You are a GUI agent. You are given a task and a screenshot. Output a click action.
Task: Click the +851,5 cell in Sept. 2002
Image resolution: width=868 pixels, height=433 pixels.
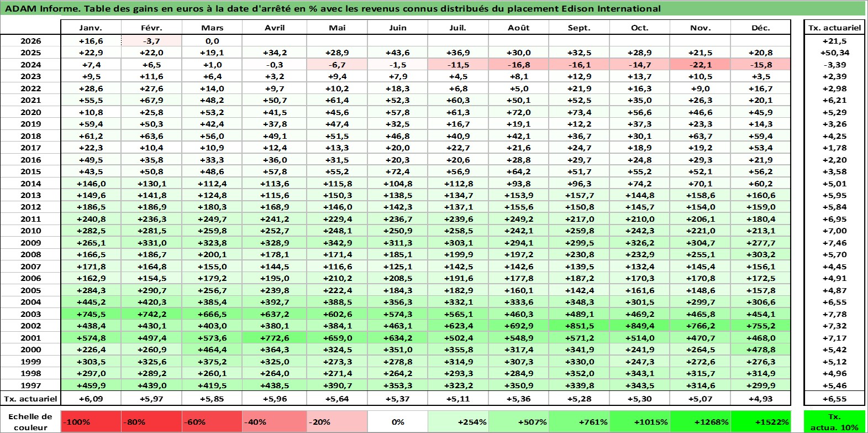(x=579, y=326)
